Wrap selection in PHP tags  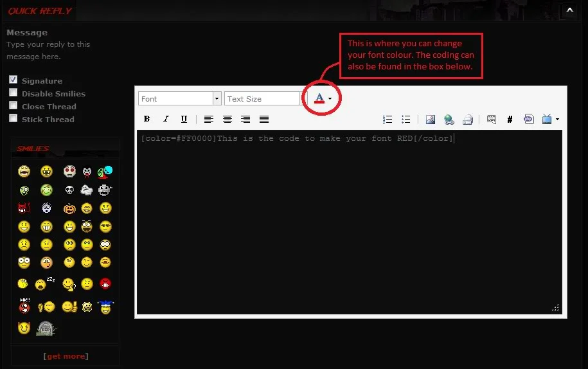pyautogui.click(x=529, y=120)
